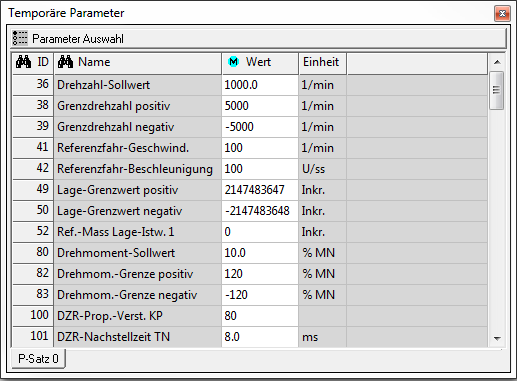The image size is (517, 381).
Task: Click ID cell 39
Action: (x=33, y=127)
